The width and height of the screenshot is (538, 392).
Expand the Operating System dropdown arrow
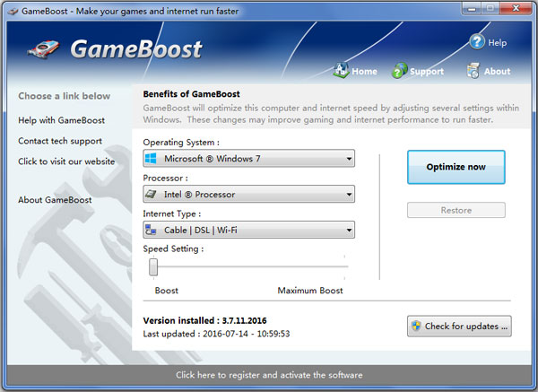(349, 159)
